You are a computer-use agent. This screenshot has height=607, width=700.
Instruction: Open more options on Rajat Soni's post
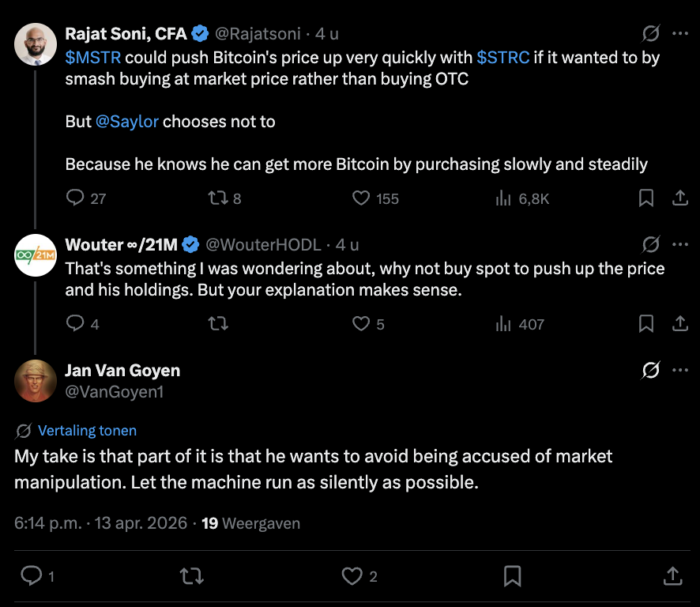[679, 34]
